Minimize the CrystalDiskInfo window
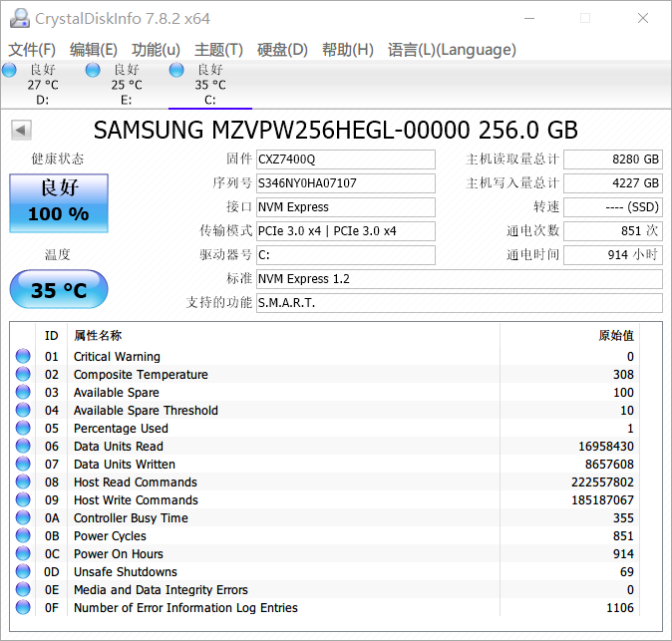 529,18
